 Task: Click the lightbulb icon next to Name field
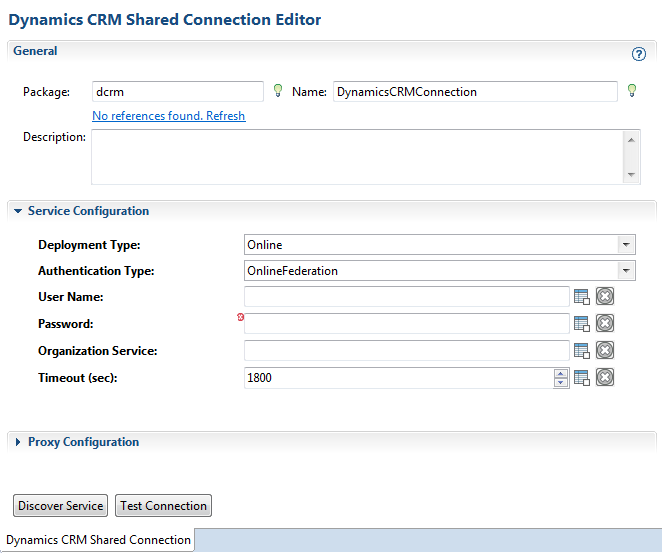coord(631,91)
